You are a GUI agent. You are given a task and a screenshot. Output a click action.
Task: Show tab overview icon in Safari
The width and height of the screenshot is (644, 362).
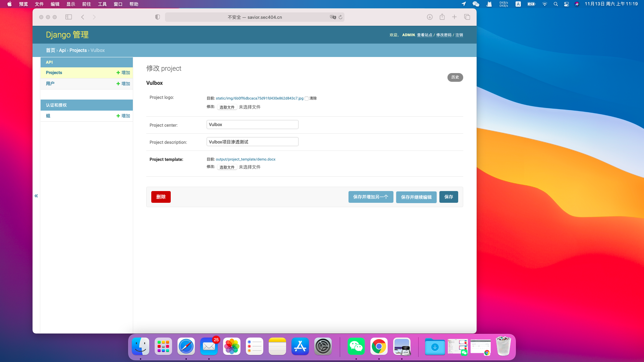[x=467, y=17]
